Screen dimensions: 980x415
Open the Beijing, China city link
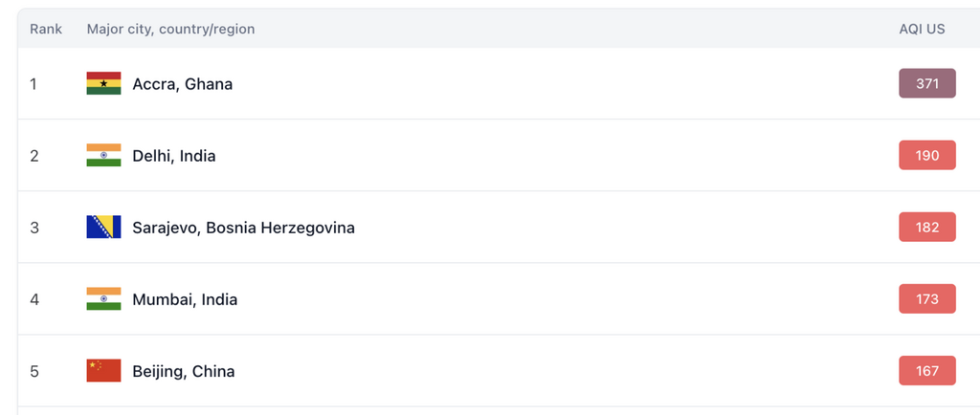point(184,371)
